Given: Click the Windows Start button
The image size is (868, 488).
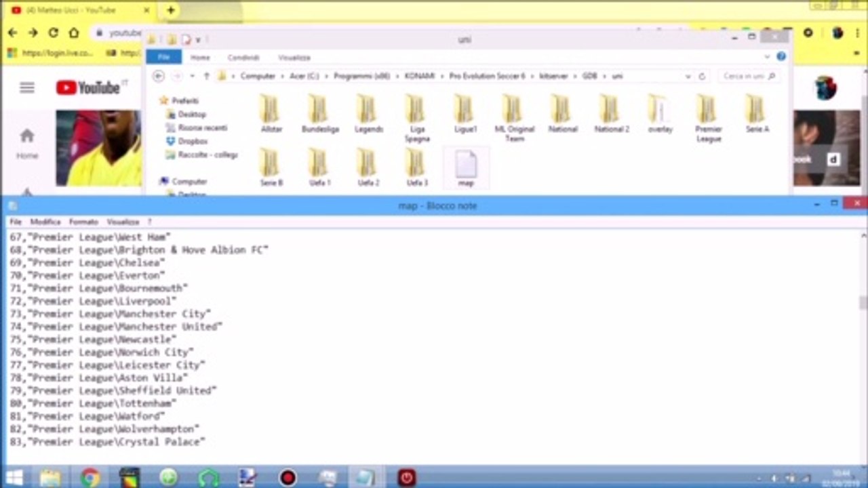Looking at the screenshot, I should click(x=14, y=477).
